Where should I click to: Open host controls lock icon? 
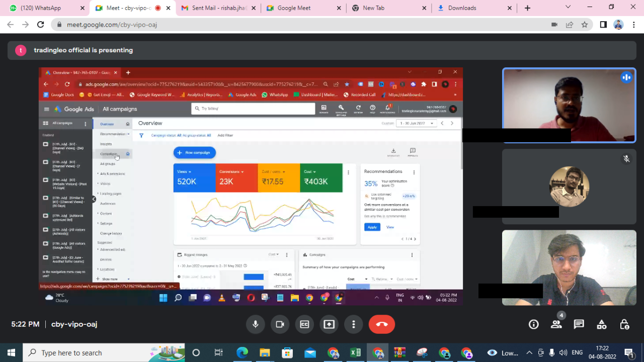624,324
